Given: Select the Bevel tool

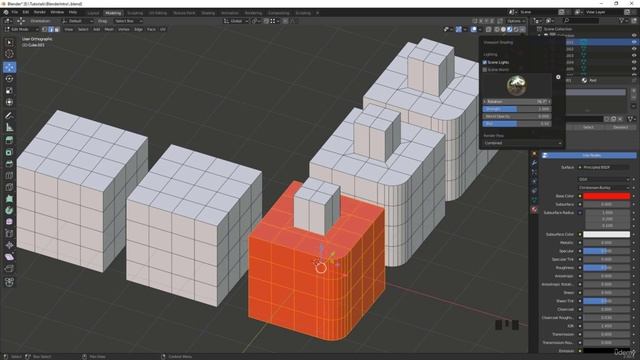Looking at the screenshot, I should [x=9, y=164].
